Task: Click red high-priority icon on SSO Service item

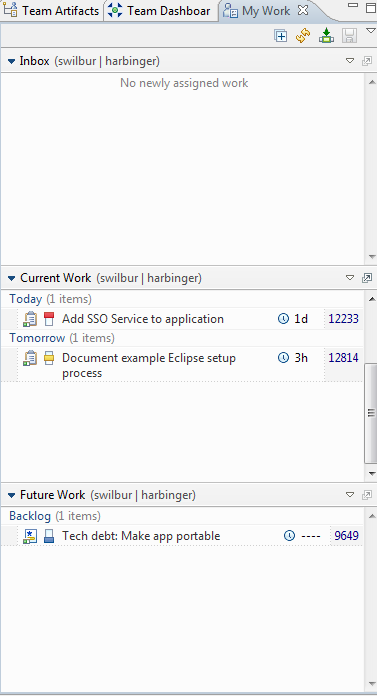Action: pos(49,319)
